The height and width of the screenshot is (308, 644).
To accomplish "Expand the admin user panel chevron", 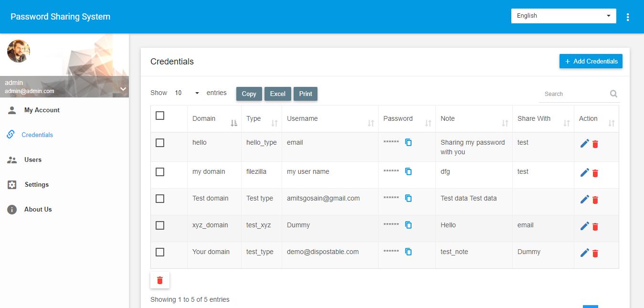I will 123,89.
